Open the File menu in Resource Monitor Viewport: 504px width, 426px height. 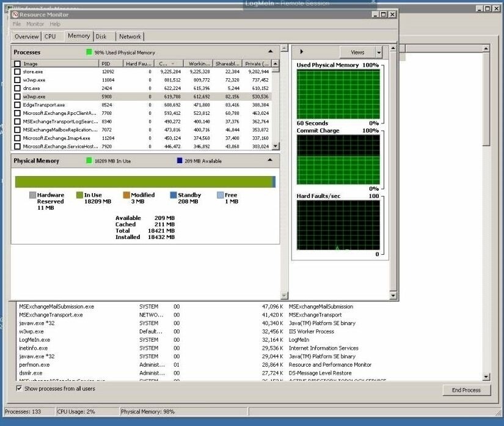click(x=16, y=24)
